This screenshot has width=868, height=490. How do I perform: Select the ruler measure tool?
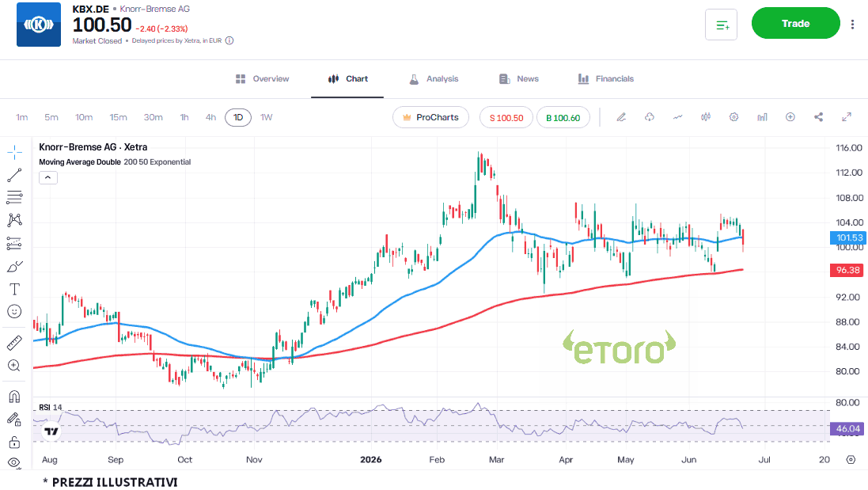14,344
